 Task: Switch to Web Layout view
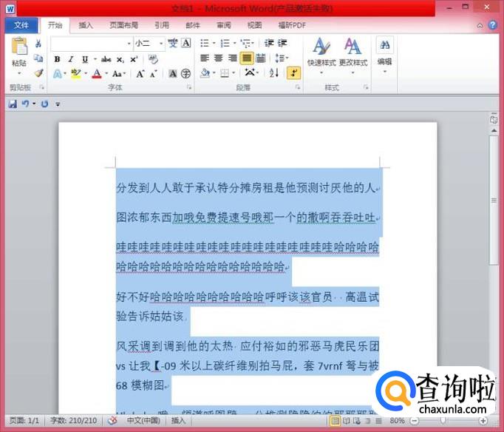click(x=357, y=420)
